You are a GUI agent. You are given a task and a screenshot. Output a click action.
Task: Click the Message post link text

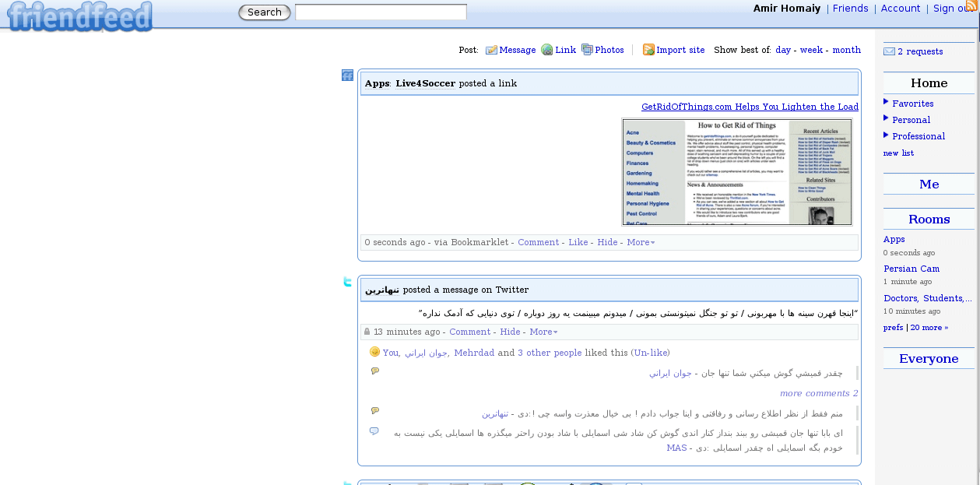coord(517,50)
